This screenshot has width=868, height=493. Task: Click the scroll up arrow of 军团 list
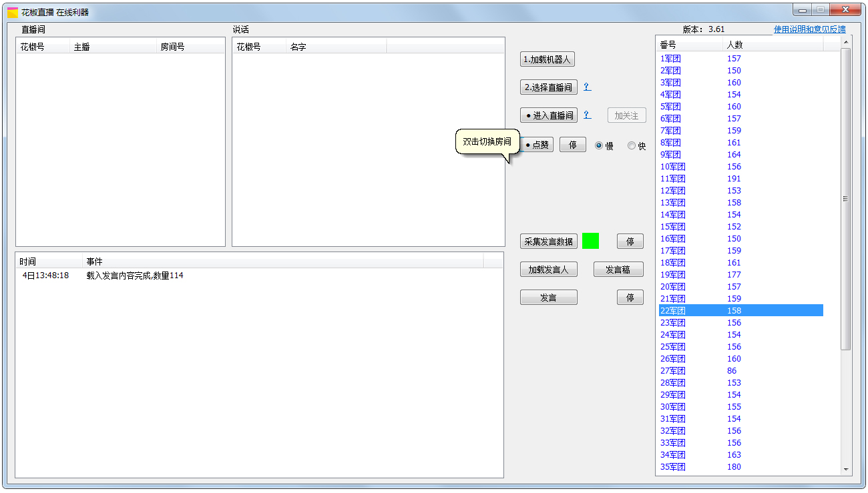click(x=846, y=42)
